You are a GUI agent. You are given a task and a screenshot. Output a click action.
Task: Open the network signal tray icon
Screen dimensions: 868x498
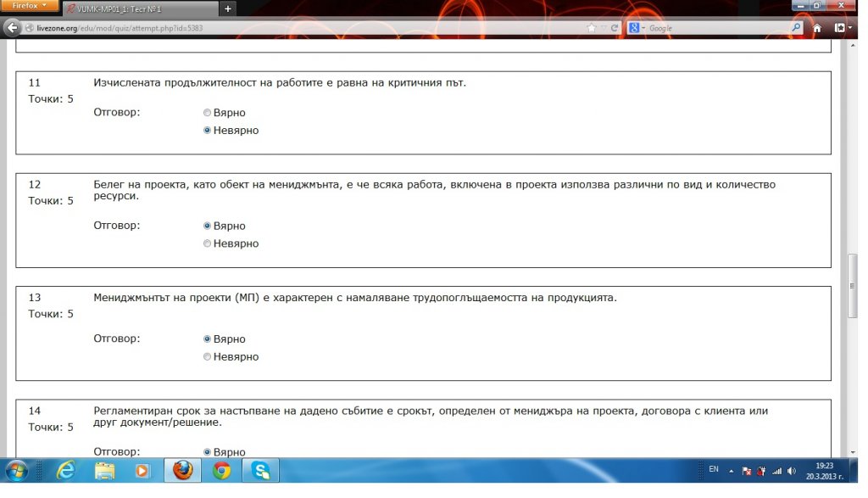pyautogui.click(x=776, y=471)
